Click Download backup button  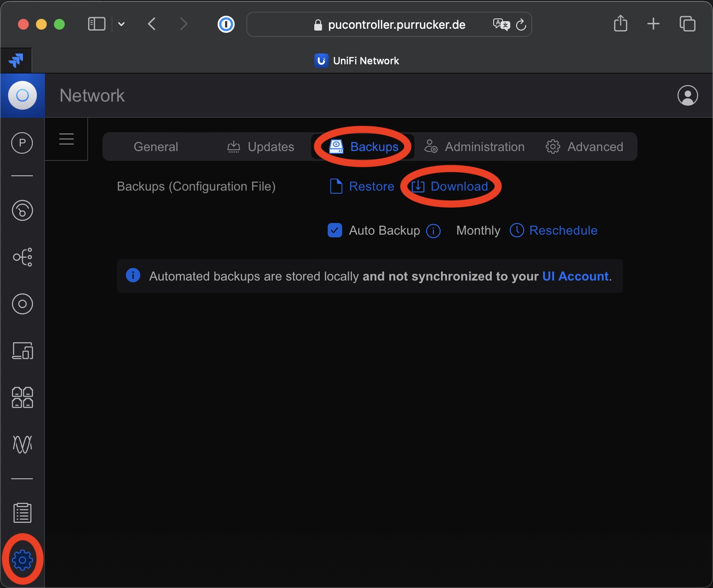tap(450, 186)
